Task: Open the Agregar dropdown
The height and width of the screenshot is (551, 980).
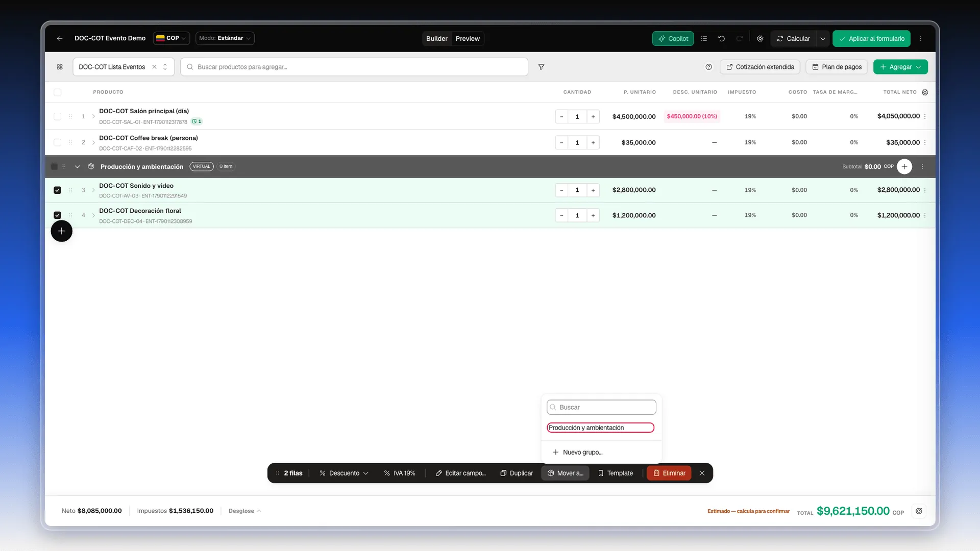Action: 900,67
